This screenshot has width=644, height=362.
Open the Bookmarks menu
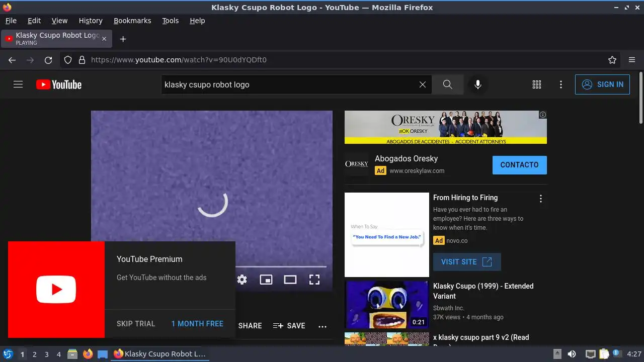(132, 21)
